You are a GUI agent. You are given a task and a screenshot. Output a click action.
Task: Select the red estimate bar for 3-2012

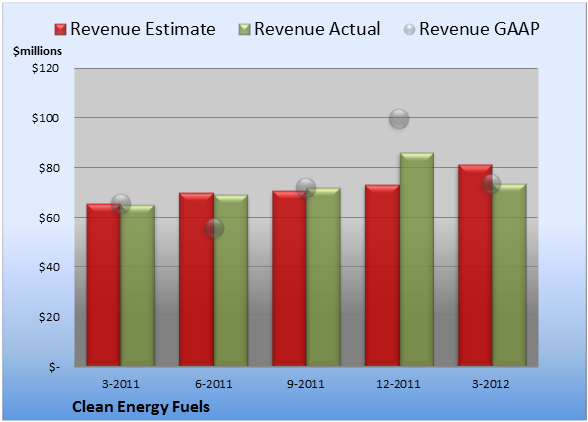[475, 265]
